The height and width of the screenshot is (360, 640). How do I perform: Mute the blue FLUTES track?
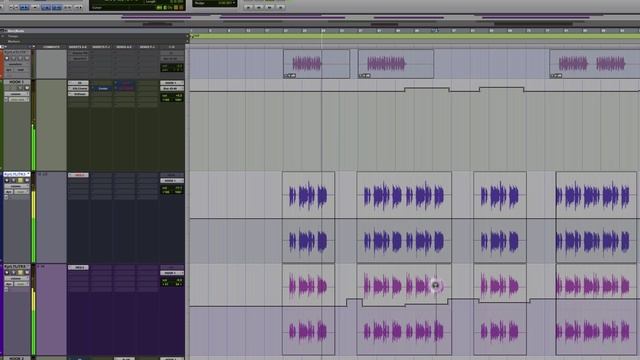[x=27, y=180]
